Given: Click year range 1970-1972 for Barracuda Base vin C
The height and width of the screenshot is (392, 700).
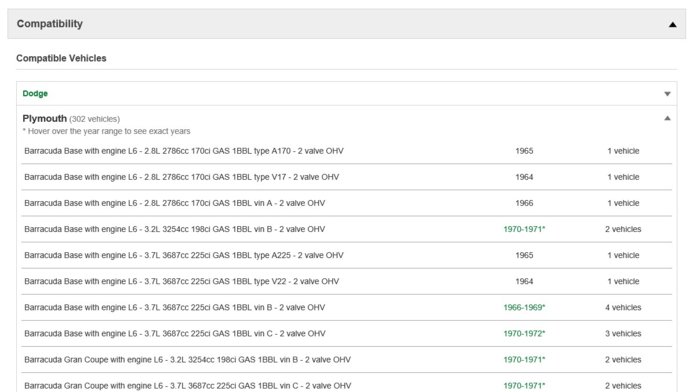Looking at the screenshot, I should click(524, 334).
